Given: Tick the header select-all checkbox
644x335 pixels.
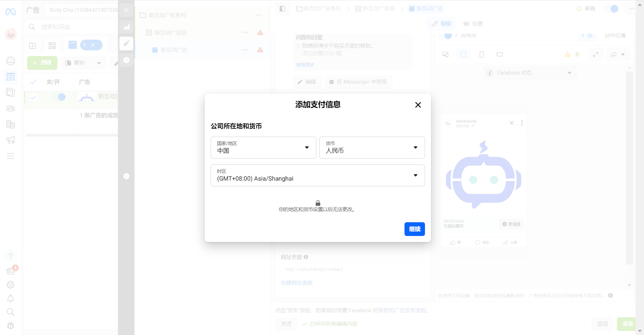Looking at the screenshot, I should pos(33,82).
